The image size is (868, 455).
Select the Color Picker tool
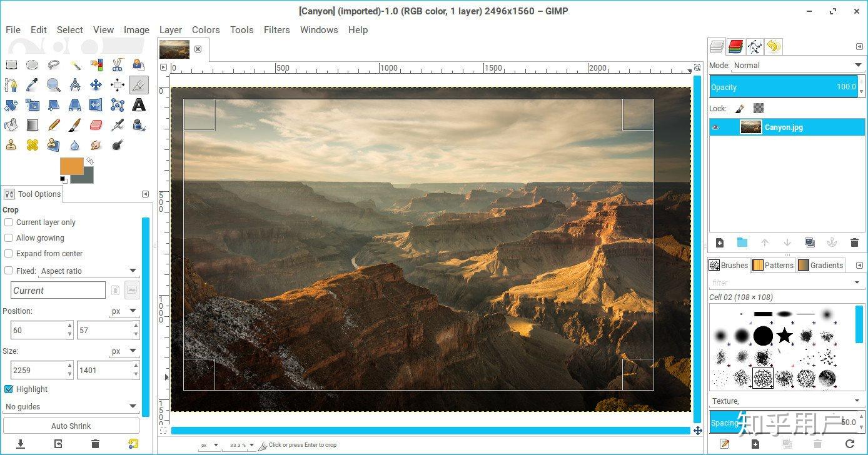(x=33, y=84)
